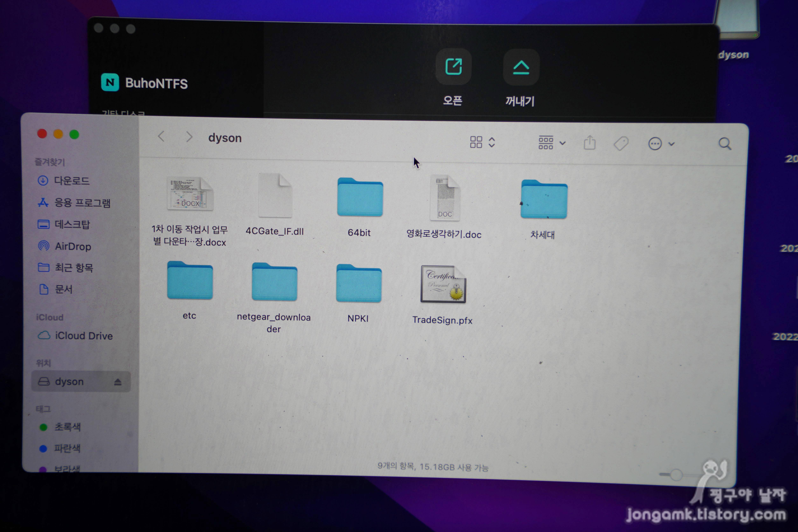This screenshot has width=798, height=532.
Task: Eject dyson using sidebar eject icon
Action: [117, 382]
